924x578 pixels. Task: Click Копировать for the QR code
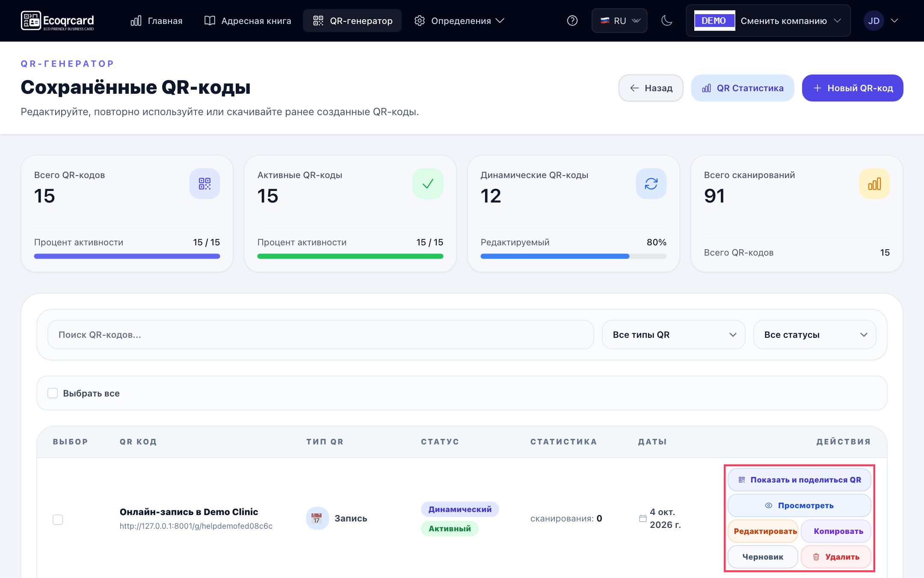click(x=836, y=531)
